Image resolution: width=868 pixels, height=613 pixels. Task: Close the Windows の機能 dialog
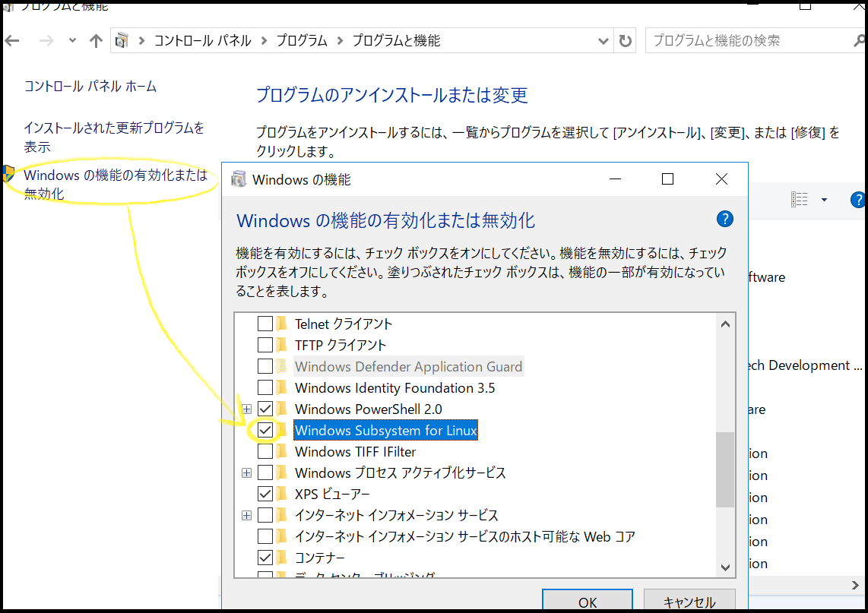[721, 179]
